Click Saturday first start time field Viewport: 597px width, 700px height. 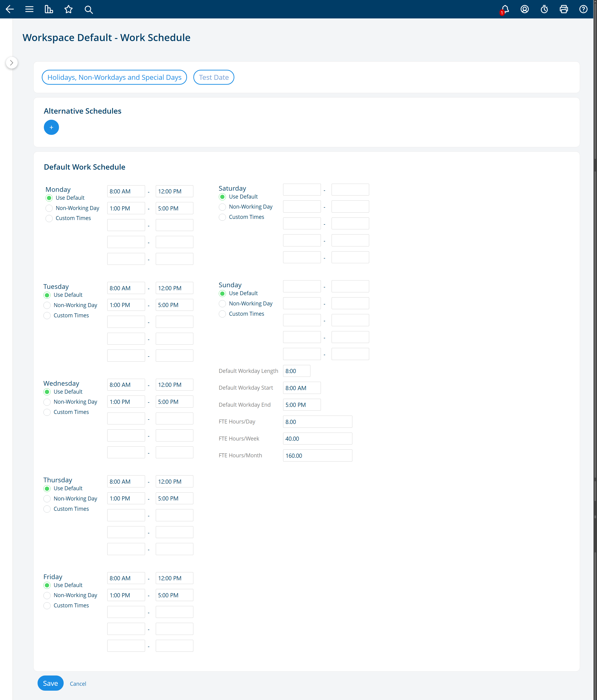coord(302,189)
